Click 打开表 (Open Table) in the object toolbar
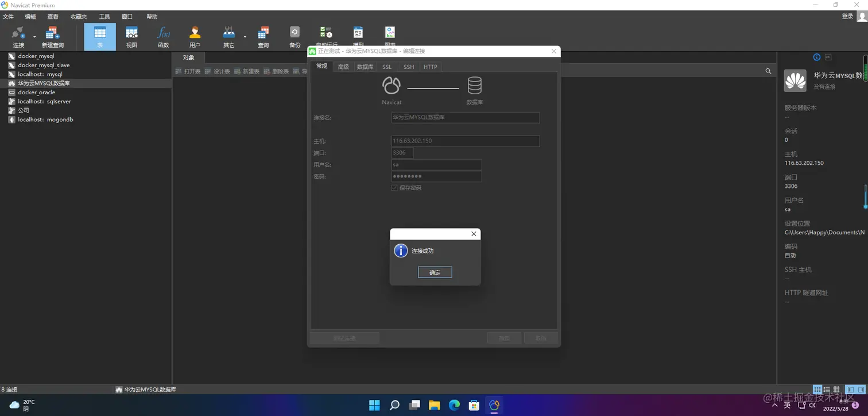Viewport: 868px width, 416px height. pyautogui.click(x=188, y=71)
